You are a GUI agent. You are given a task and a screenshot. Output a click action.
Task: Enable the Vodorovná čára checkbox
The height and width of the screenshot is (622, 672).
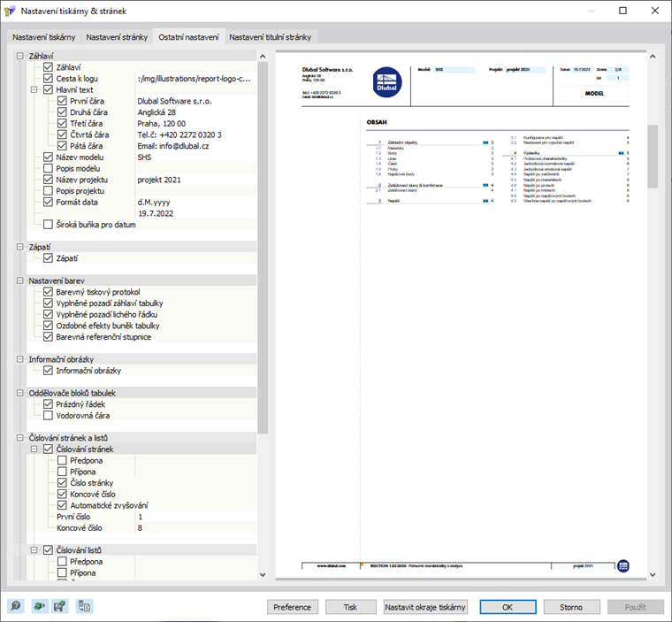[x=48, y=415]
